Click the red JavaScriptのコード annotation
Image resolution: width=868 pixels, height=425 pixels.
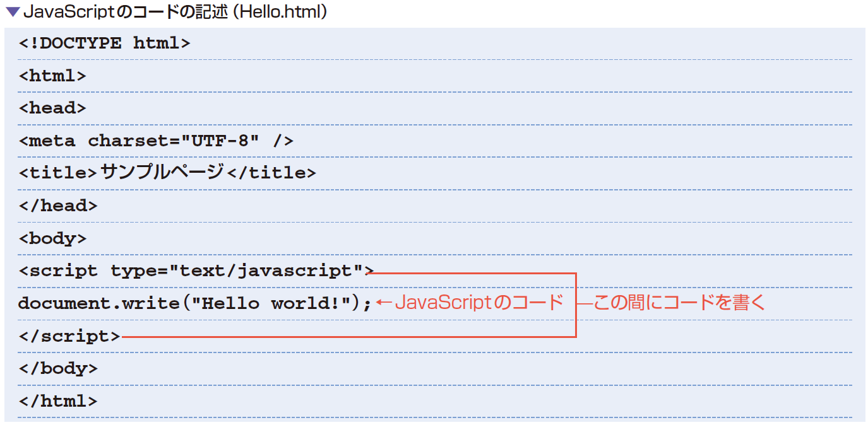click(x=479, y=303)
